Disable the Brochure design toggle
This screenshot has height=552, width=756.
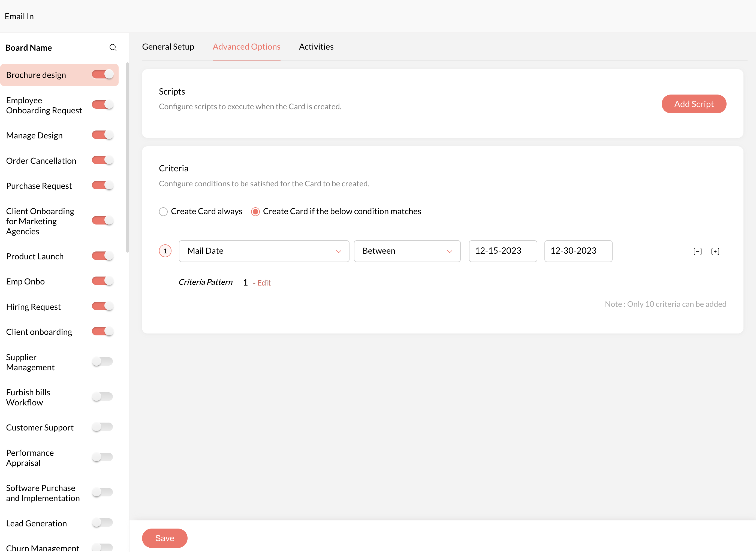point(103,74)
